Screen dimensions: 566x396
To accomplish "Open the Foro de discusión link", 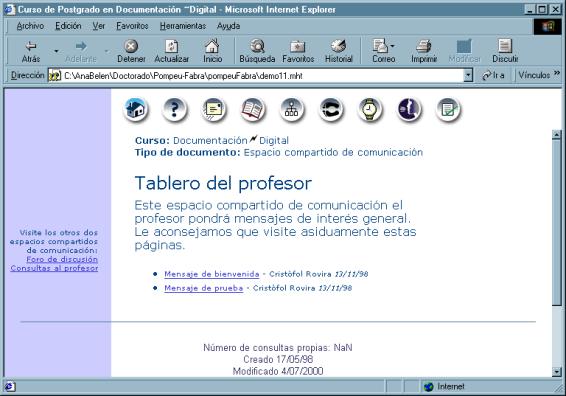I will point(62,259).
